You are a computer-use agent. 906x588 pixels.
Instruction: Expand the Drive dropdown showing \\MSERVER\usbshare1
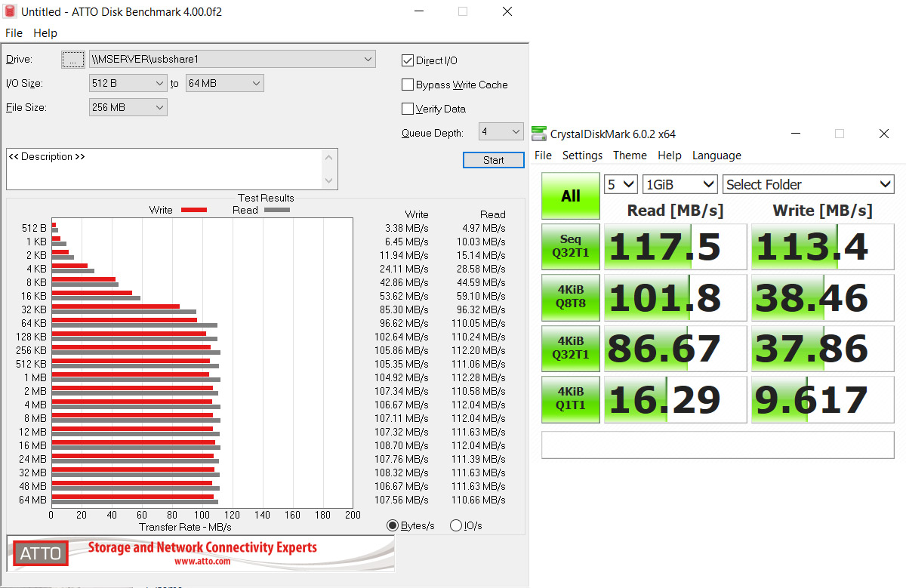click(232, 59)
